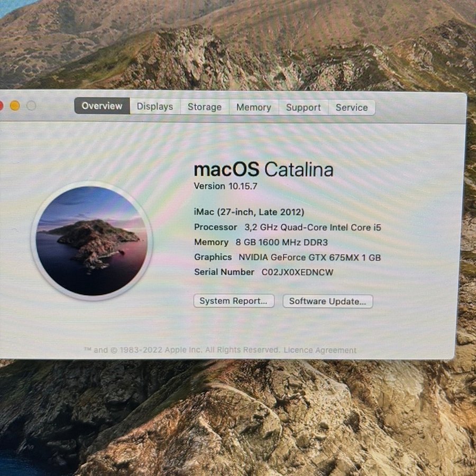Click the yellow minimize window button
The image size is (476, 476).
(x=15, y=106)
